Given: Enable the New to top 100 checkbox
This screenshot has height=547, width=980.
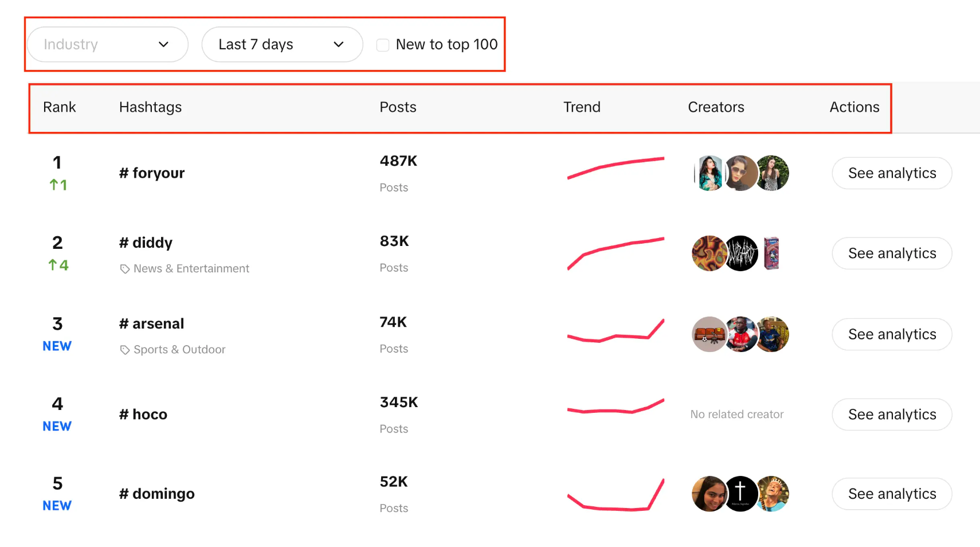Looking at the screenshot, I should tap(383, 45).
